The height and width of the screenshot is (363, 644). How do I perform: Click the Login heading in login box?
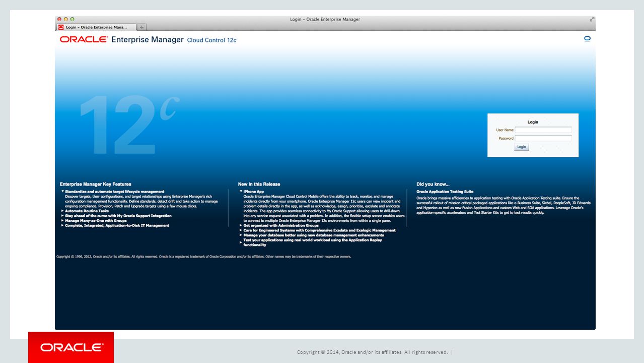point(533,122)
